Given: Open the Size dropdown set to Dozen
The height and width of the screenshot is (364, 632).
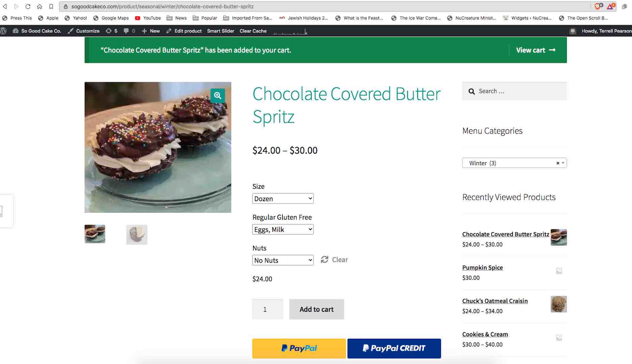Looking at the screenshot, I should (283, 199).
